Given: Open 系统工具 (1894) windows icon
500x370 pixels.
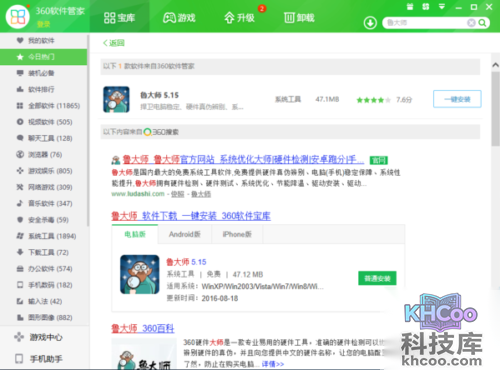Looking at the screenshot, I should pos(20,236).
